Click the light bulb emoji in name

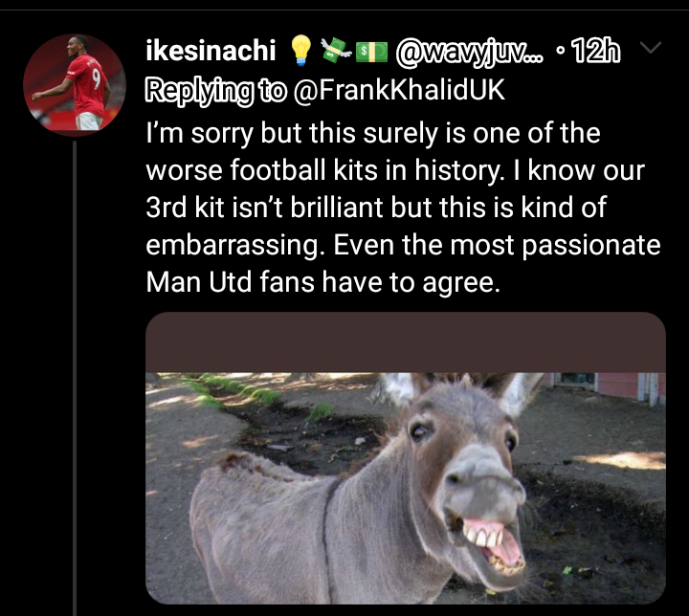coord(301,51)
